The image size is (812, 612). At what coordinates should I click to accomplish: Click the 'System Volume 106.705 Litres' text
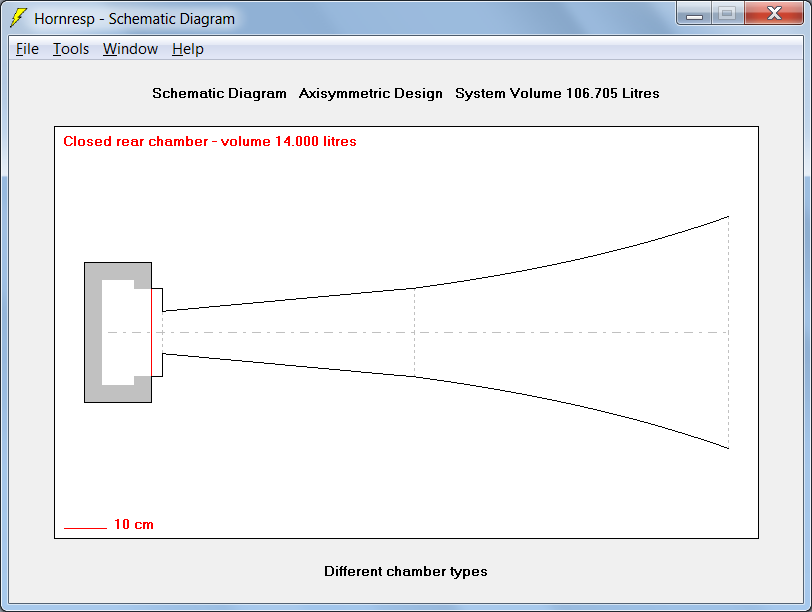pos(557,93)
